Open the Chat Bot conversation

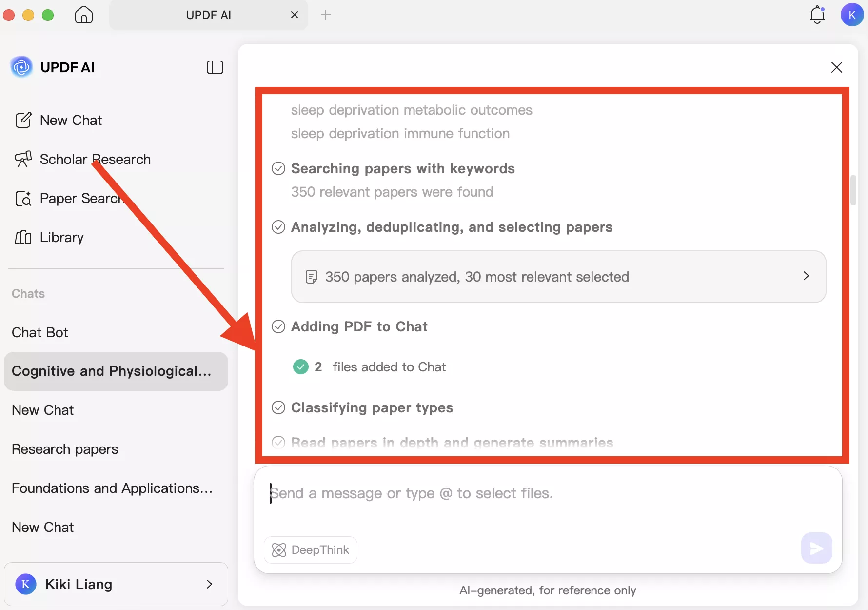[40, 332]
